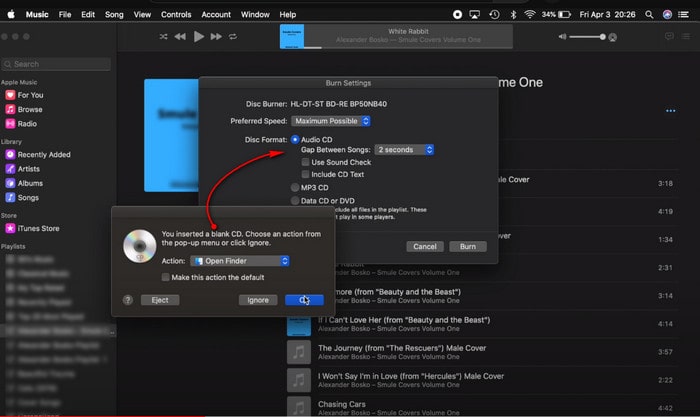The width and height of the screenshot is (700, 417).
Task: Select Audio CD disc format
Action: [x=295, y=139]
